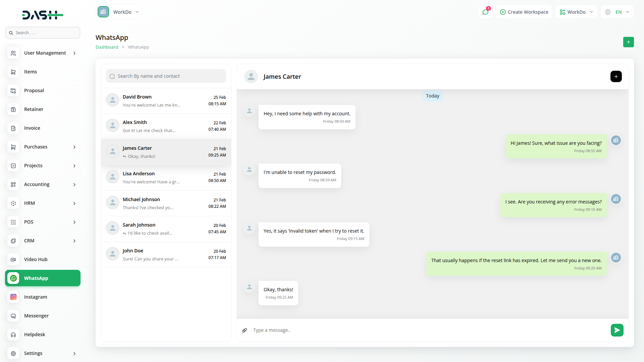The image size is (644, 362).
Task: Open Messenger in the sidebar
Action: 36,316
